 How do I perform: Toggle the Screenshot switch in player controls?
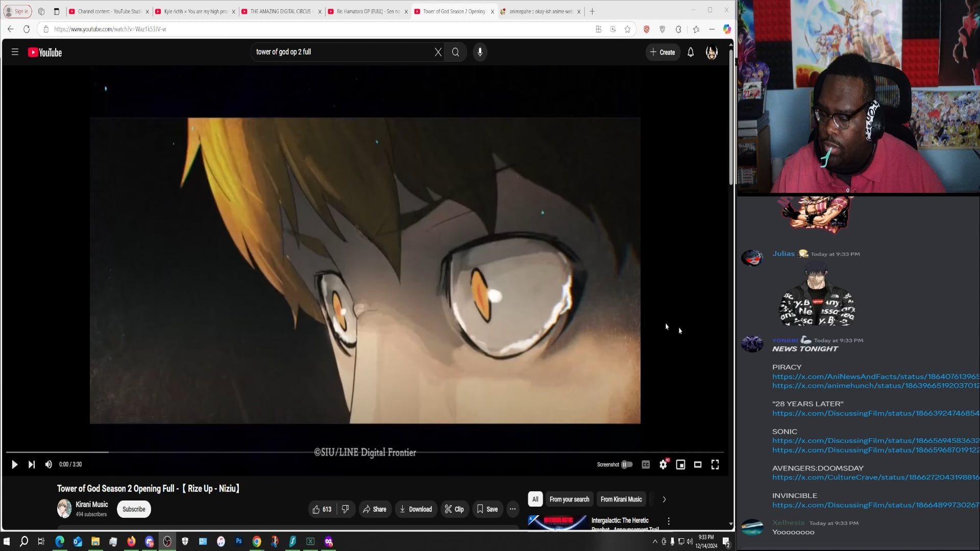coord(626,464)
